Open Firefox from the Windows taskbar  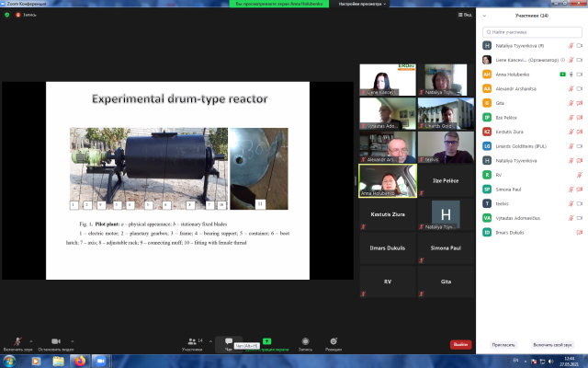pos(79,361)
